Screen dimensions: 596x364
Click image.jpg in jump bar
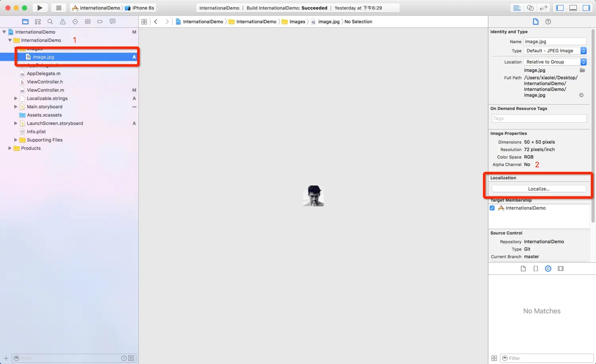coord(325,22)
